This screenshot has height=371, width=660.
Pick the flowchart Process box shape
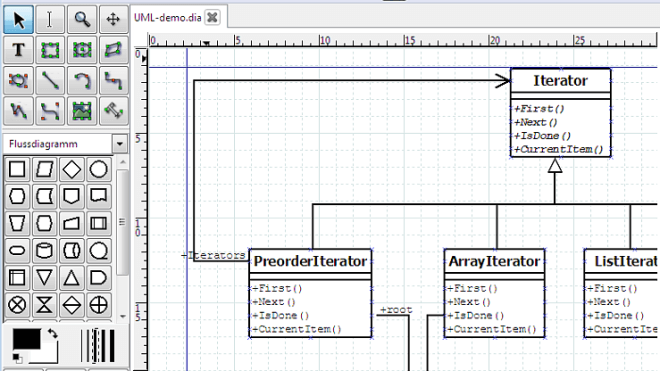(17, 169)
